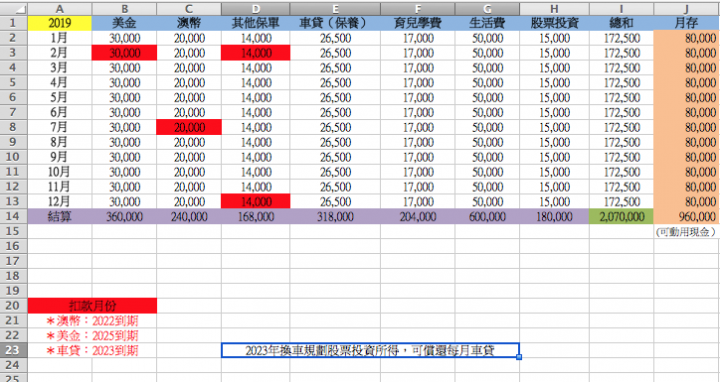Click the ＊美金：2025到期 cell
The image size is (720, 382).
click(92, 336)
